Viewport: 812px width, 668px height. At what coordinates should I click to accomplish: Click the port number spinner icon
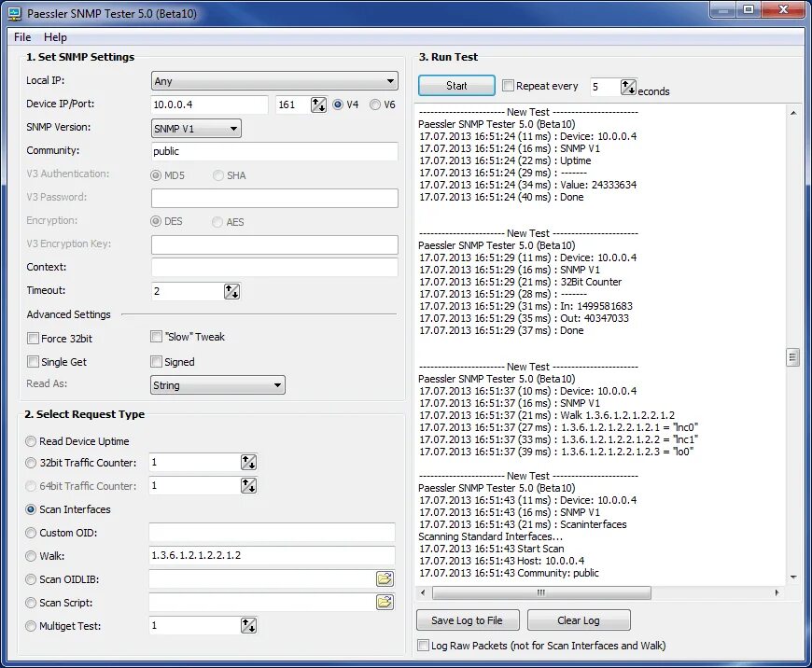tap(318, 104)
